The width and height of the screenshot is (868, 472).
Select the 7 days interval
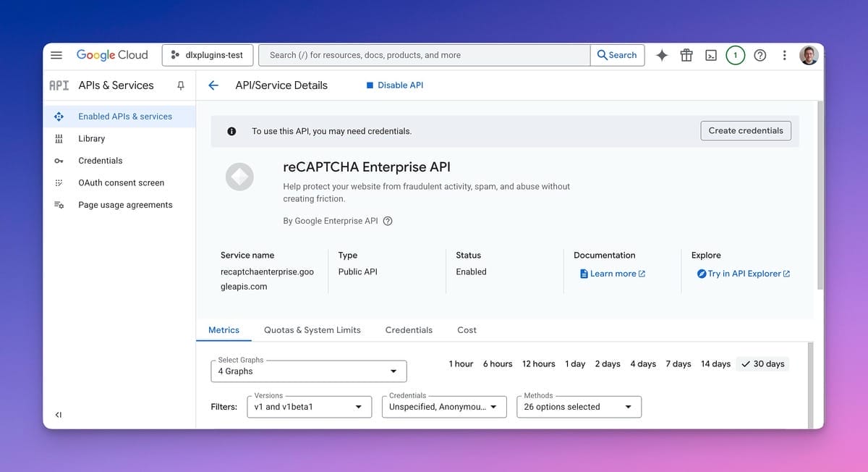[x=678, y=363]
